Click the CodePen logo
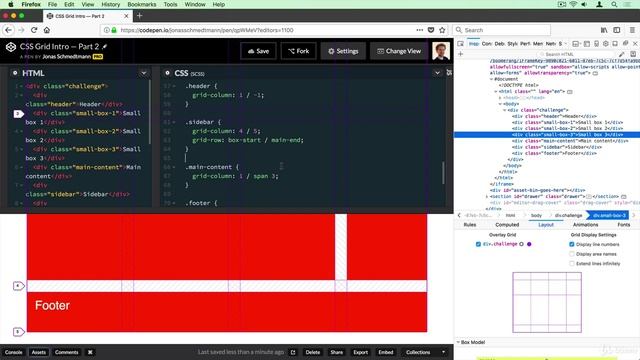Screen dimensions: 640x360 tap(11, 47)
